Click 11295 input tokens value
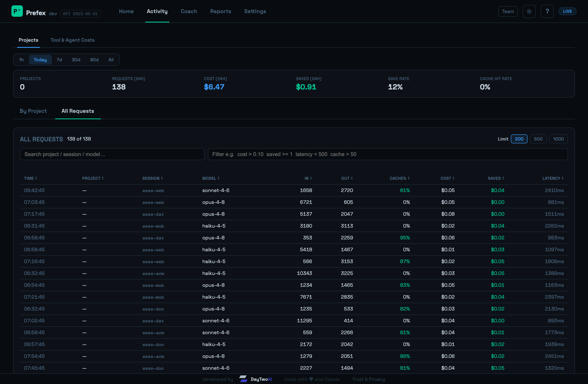This screenshot has height=384, width=588. pos(304,321)
